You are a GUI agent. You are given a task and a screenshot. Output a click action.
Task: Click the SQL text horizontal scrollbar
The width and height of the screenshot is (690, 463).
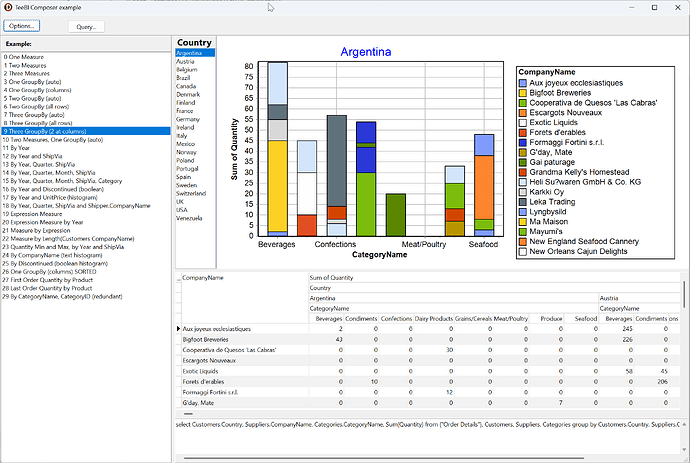[x=384, y=458]
